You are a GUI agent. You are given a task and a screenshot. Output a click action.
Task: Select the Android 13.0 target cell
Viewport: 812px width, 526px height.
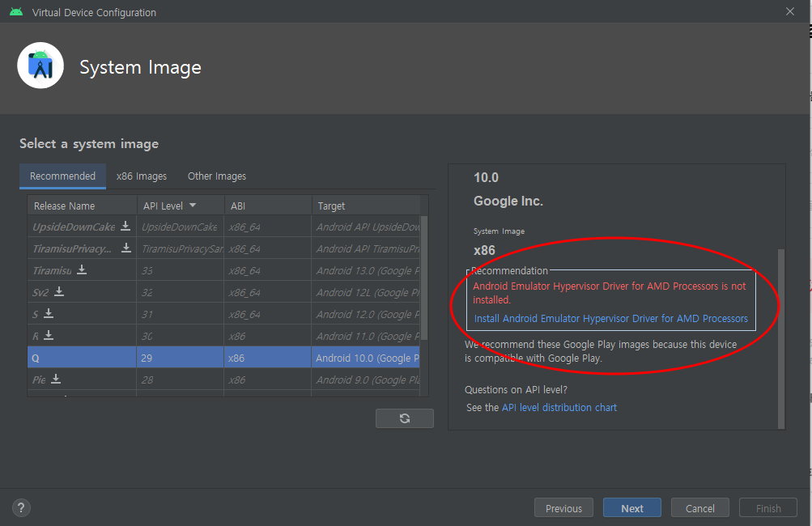coord(366,270)
